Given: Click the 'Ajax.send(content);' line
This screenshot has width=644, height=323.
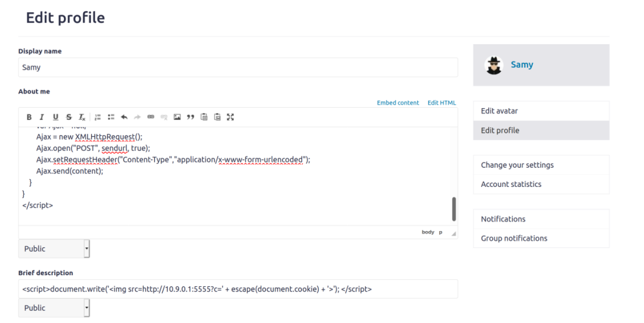Looking at the screenshot, I should (70, 171).
